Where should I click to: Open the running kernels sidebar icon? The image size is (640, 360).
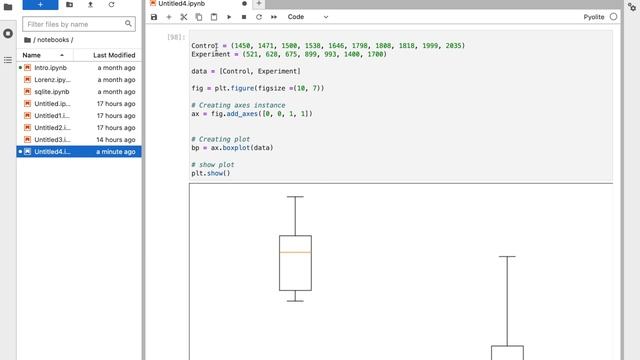[x=8, y=33]
